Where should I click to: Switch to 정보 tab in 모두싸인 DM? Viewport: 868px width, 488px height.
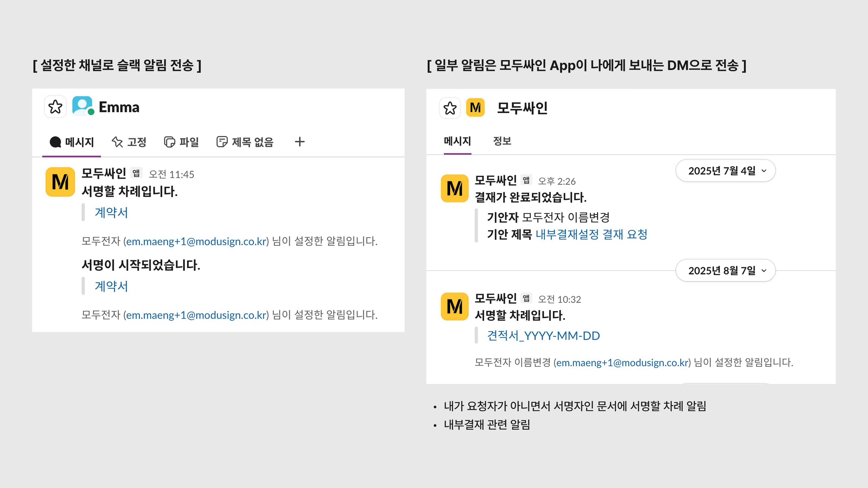tap(502, 141)
